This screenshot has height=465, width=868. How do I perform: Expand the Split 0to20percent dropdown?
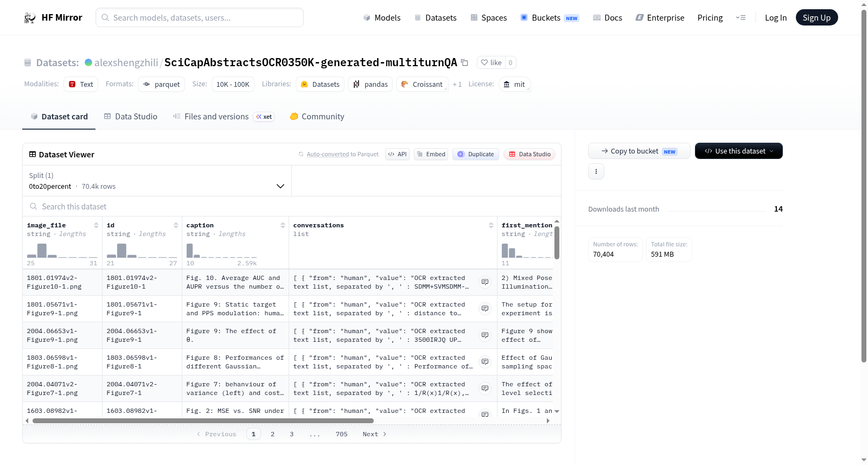(x=157, y=181)
